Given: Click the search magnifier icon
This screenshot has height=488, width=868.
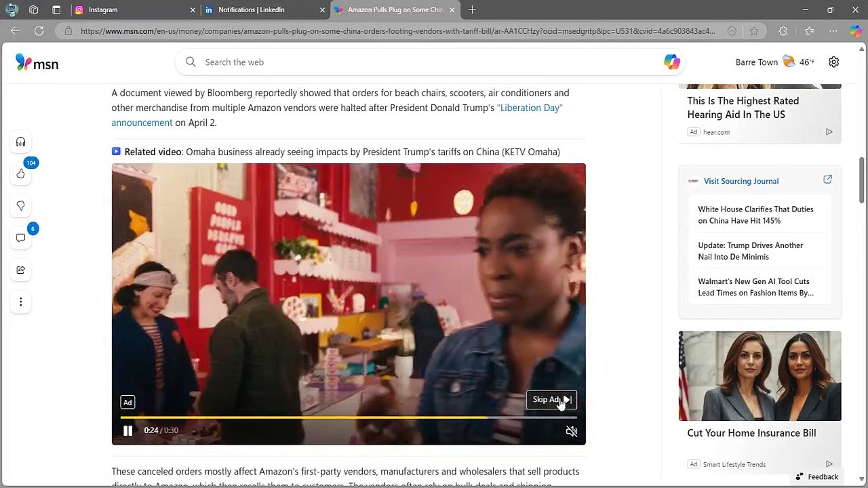Looking at the screenshot, I should tap(191, 62).
